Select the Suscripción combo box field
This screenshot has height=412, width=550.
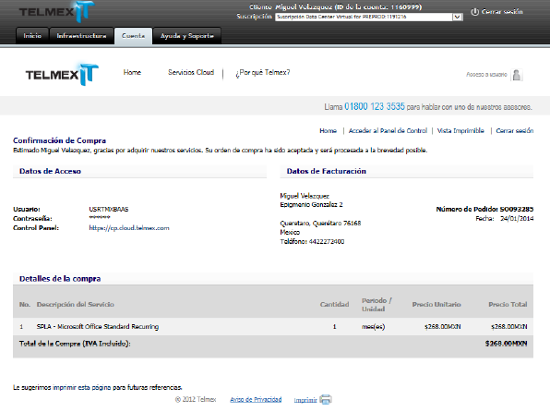pos(369,17)
